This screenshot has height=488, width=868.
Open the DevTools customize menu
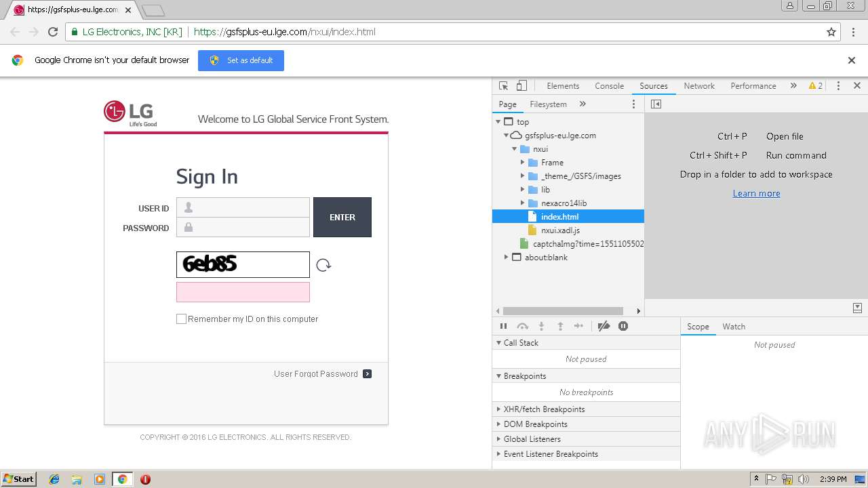(838, 86)
